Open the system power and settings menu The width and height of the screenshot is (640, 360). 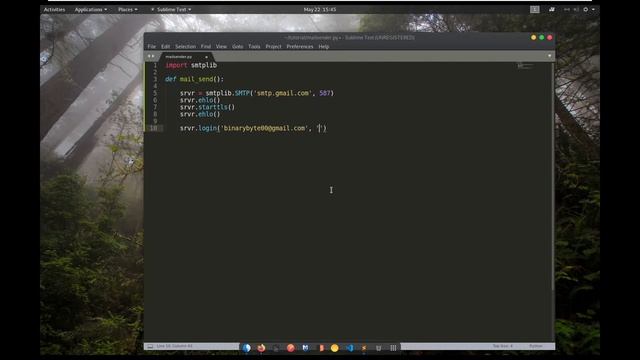tap(588, 9)
